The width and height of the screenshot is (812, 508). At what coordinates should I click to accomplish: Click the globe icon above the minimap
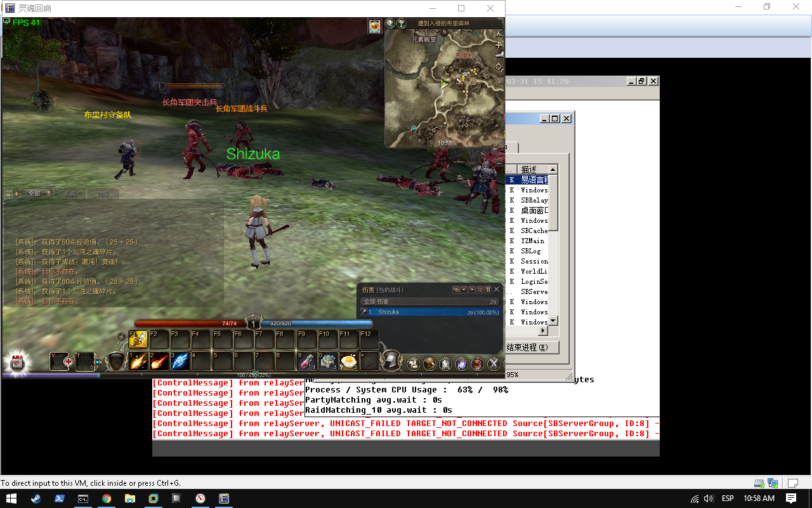390,23
